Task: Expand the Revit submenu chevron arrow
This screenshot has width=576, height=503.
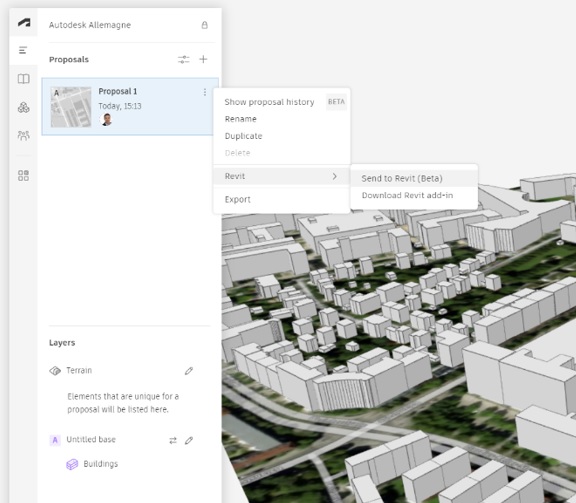Action: (334, 176)
